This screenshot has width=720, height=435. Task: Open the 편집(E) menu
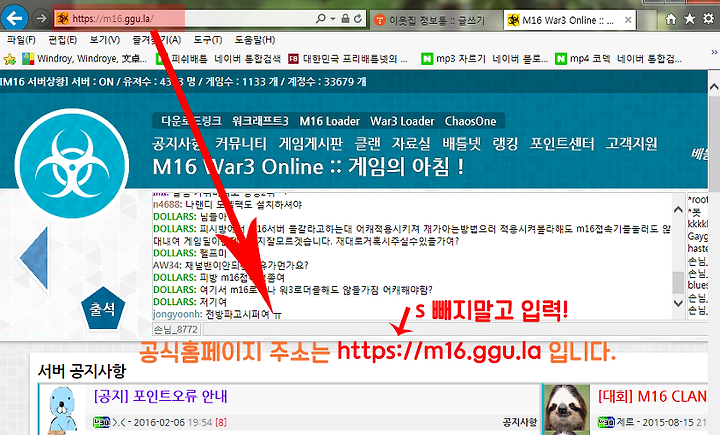coord(62,40)
